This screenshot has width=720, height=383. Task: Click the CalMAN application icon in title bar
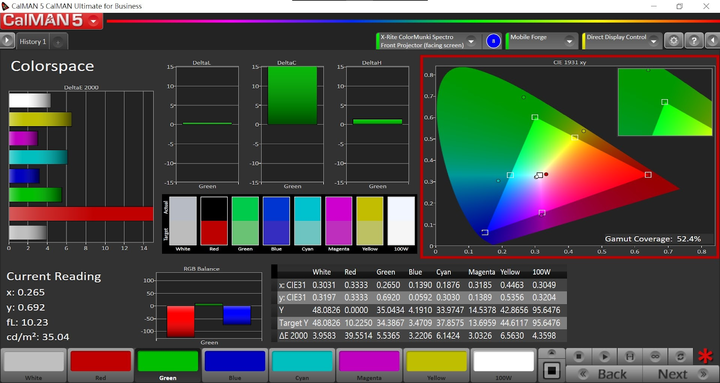click(5, 6)
